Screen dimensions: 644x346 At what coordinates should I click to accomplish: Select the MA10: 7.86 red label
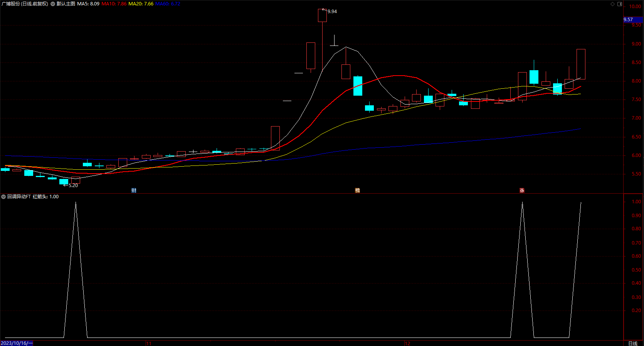pyautogui.click(x=114, y=4)
